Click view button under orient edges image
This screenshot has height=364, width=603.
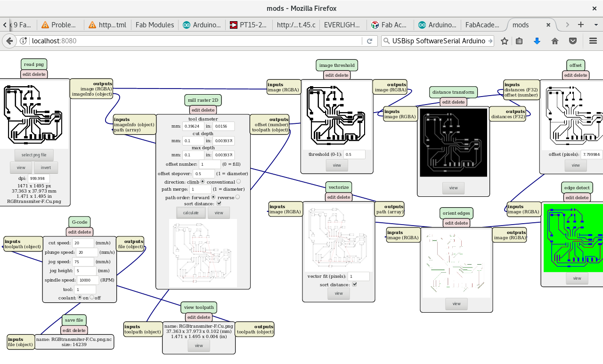[x=456, y=304]
